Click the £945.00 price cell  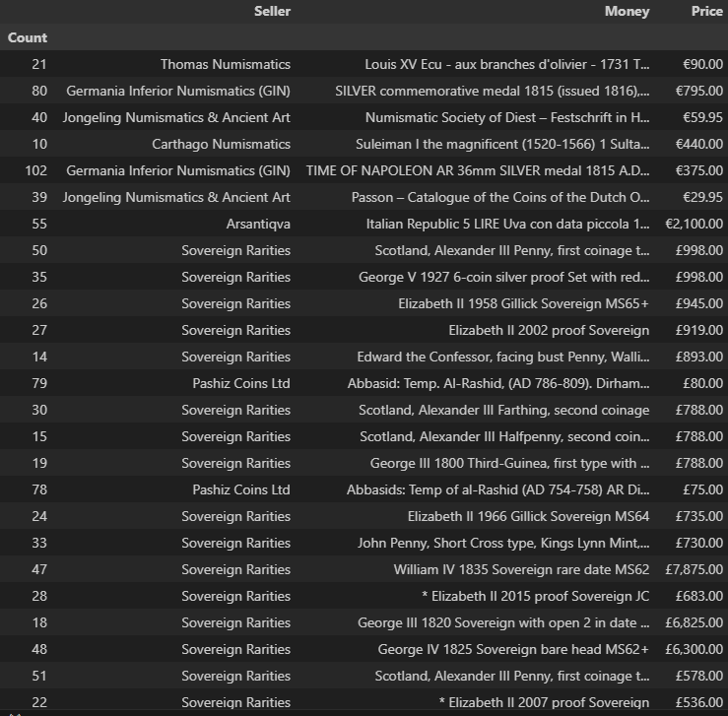coord(698,303)
